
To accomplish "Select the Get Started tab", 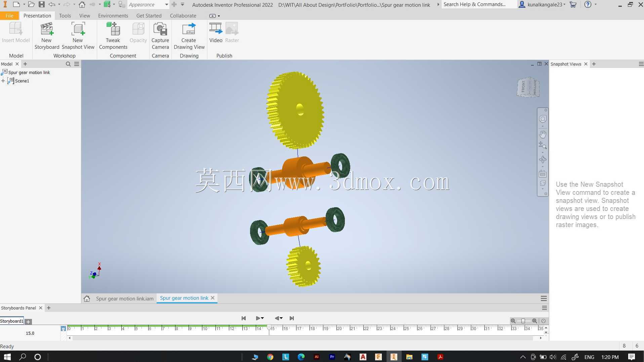I will point(149,15).
